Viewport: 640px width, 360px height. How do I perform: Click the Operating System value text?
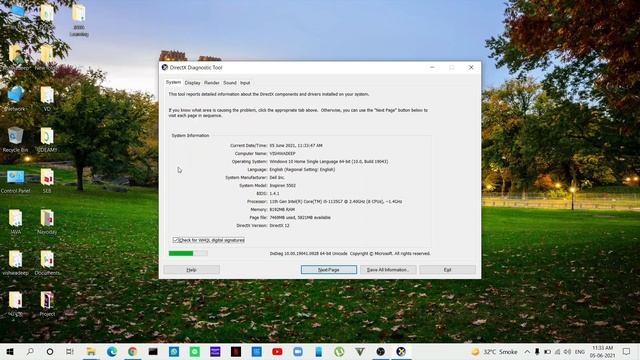click(329, 162)
